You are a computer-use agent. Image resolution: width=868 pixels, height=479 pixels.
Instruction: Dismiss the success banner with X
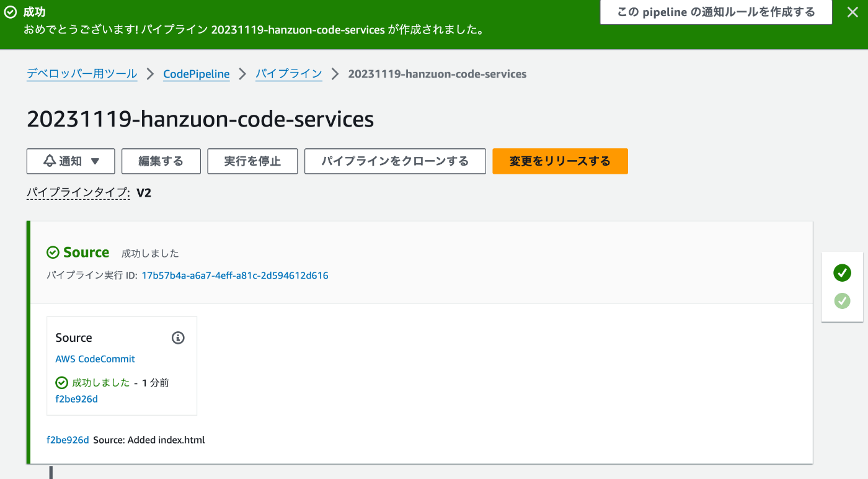[x=852, y=12]
